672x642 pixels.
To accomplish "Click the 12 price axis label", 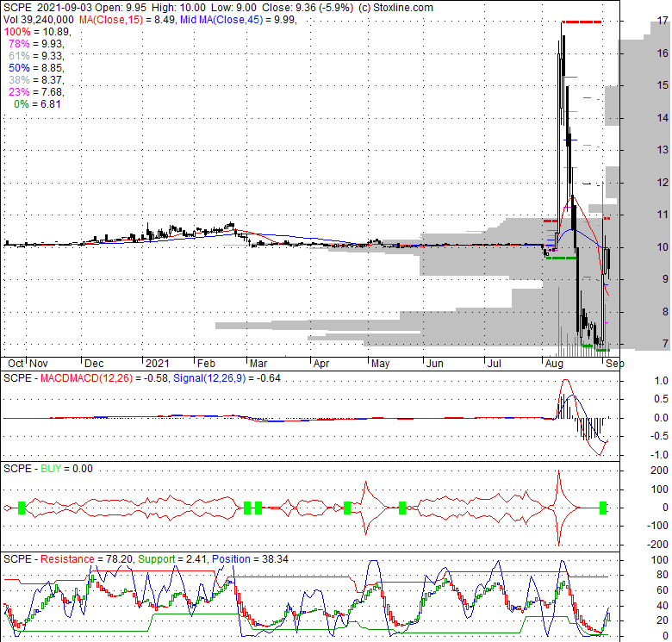I will coord(663,182).
